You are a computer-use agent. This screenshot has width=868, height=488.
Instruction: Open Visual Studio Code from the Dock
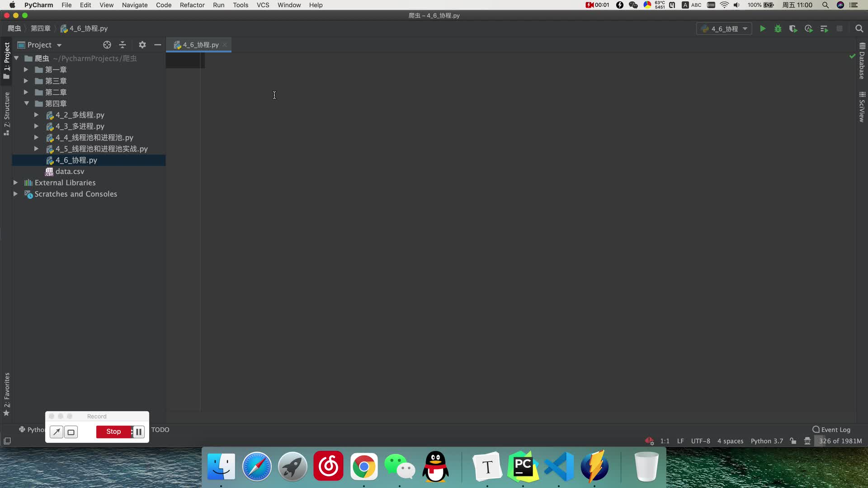pyautogui.click(x=559, y=466)
